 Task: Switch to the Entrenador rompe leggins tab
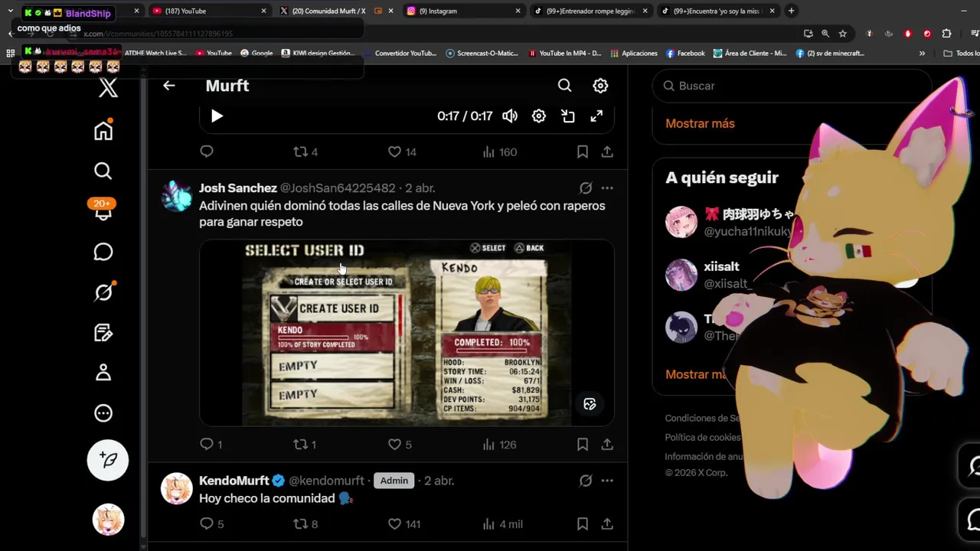[x=590, y=11]
